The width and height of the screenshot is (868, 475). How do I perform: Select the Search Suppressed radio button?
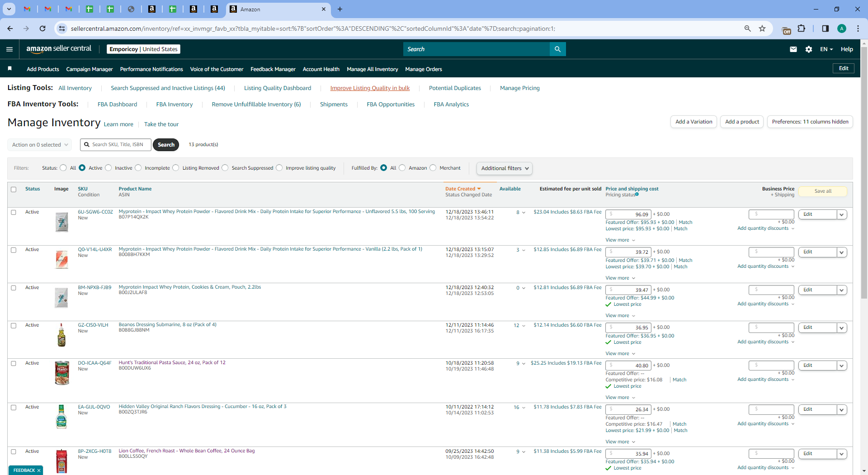click(x=225, y=168)
